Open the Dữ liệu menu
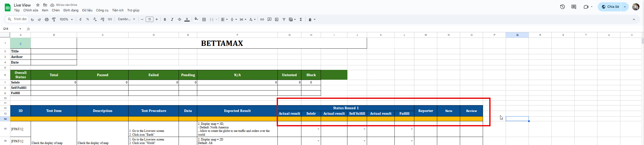This screenshot has height=145, width=644. (87, 10)
